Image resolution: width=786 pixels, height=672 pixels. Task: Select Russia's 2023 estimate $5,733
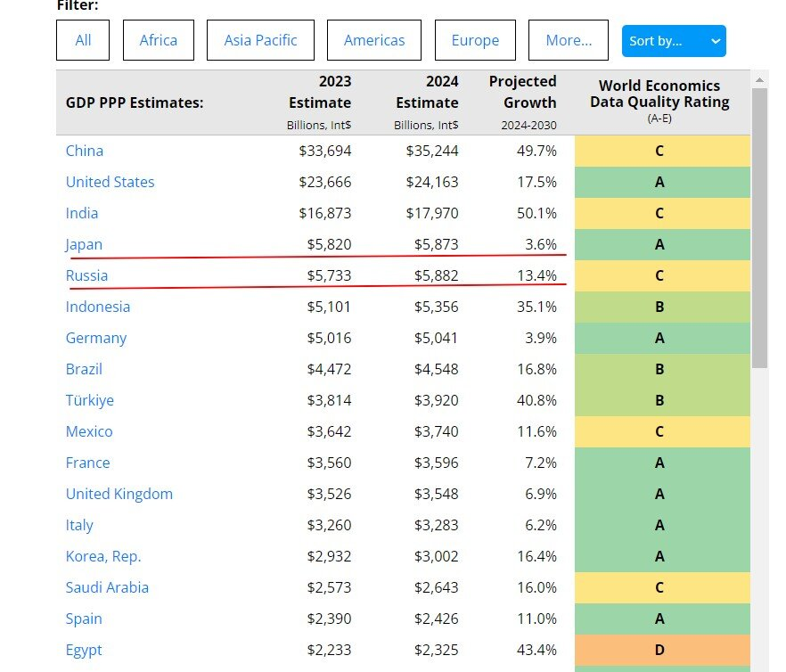(x=329, y=275)
